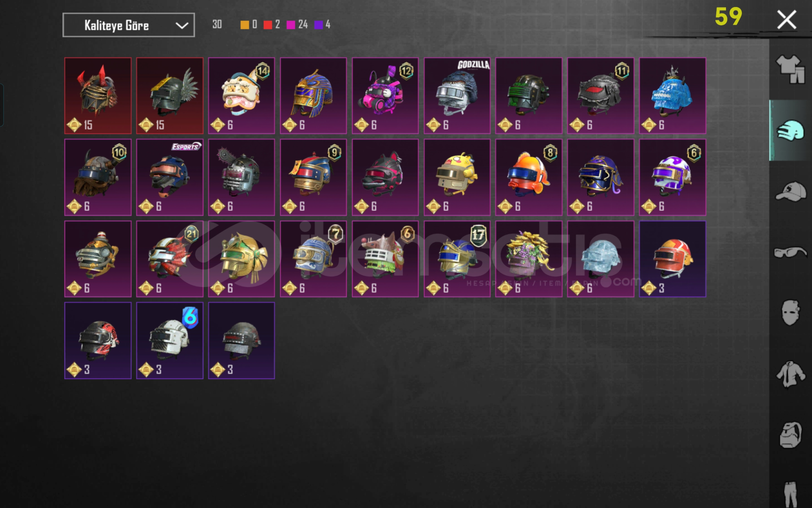Open the jacket category icon

[x=790, y=375]
